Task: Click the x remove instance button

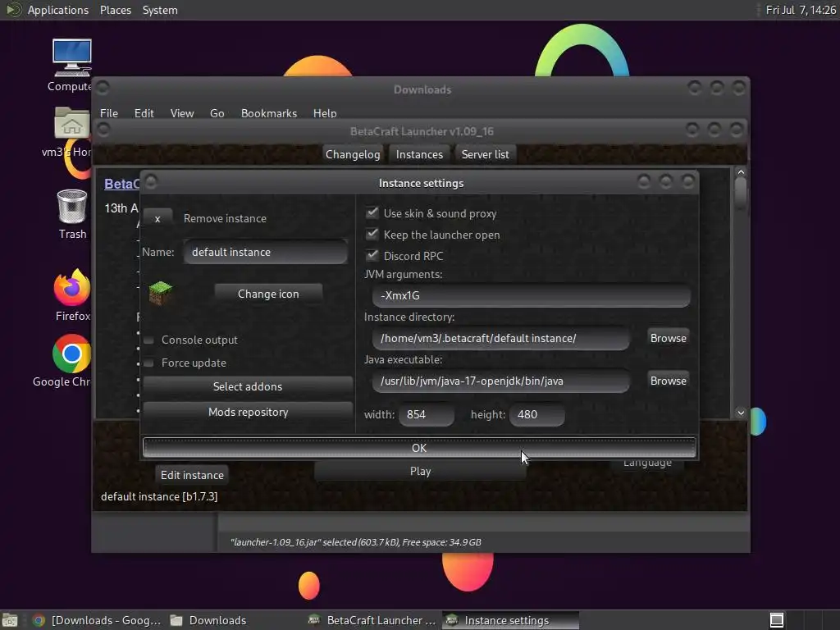Action: [157, 218]
